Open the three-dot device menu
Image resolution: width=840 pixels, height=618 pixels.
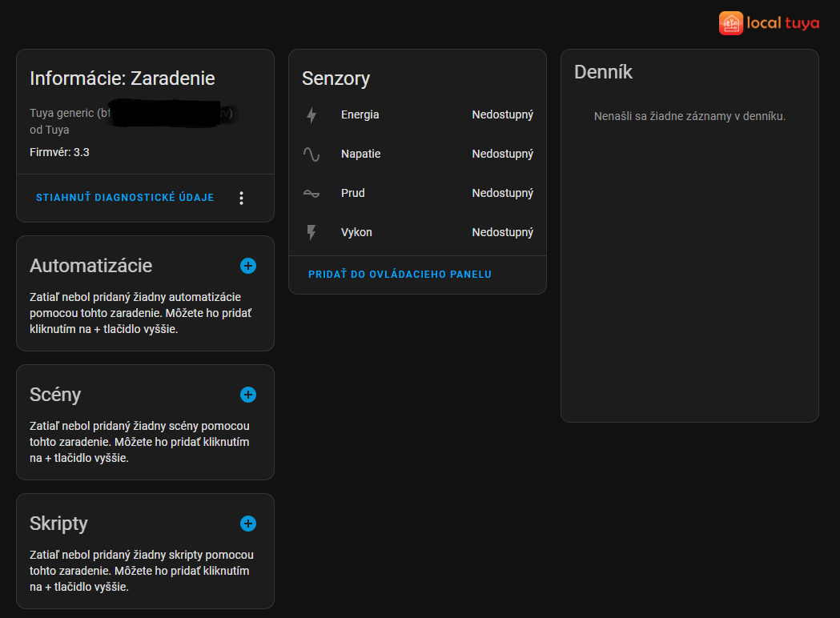pyautogui.click(x=242, y=198)
